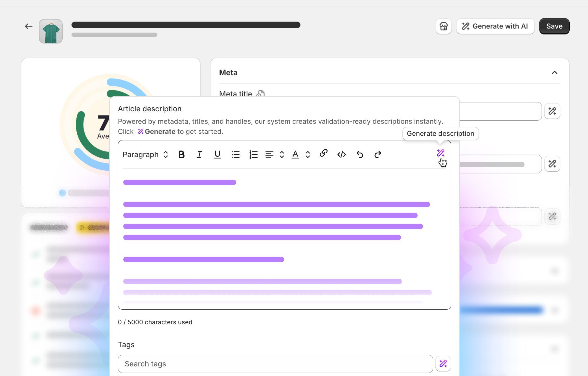This screenshot has width=588, height=376.
Task: Toggle underline formatting
Action: pyautogui.click(x=217, y=154)
